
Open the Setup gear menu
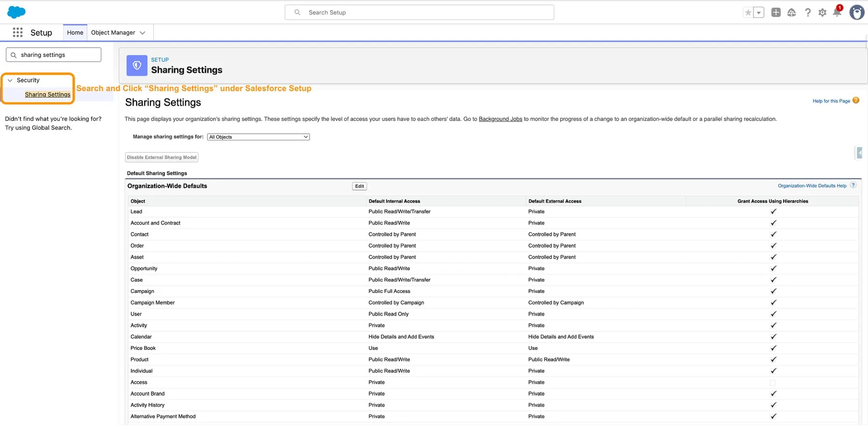pyautogui.click(x=823, y=13)
